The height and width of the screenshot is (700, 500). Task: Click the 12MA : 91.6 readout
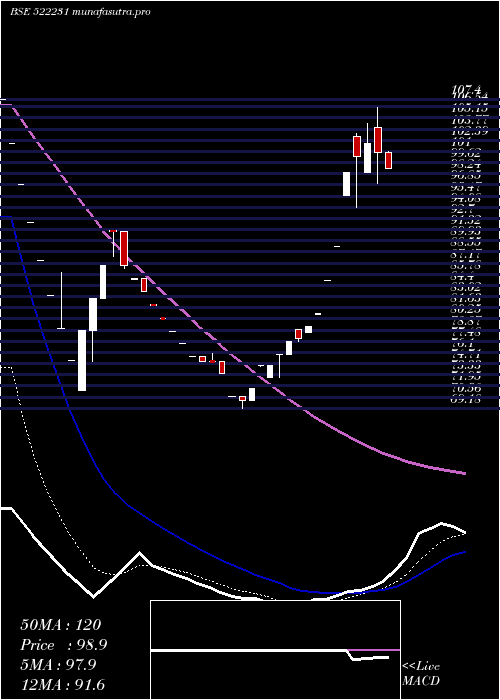tap(62, 685)
